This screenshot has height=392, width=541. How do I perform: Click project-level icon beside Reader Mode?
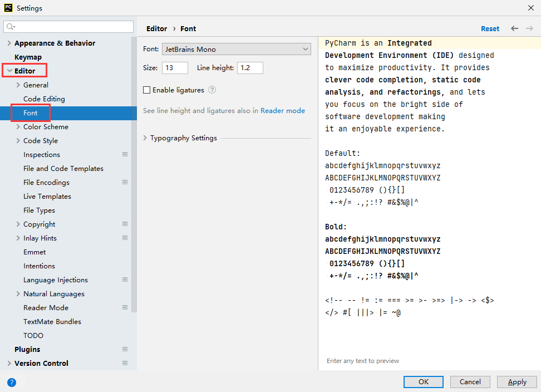[x=125, y=307]
